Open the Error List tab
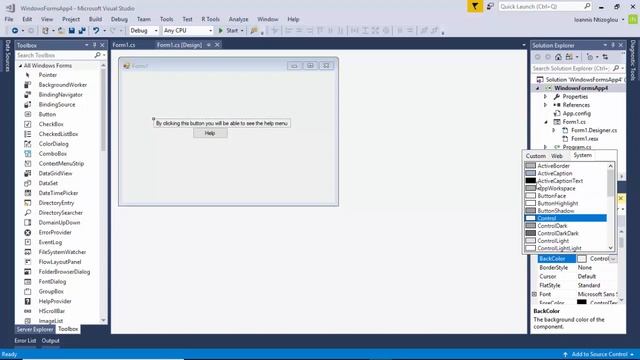 25,340
